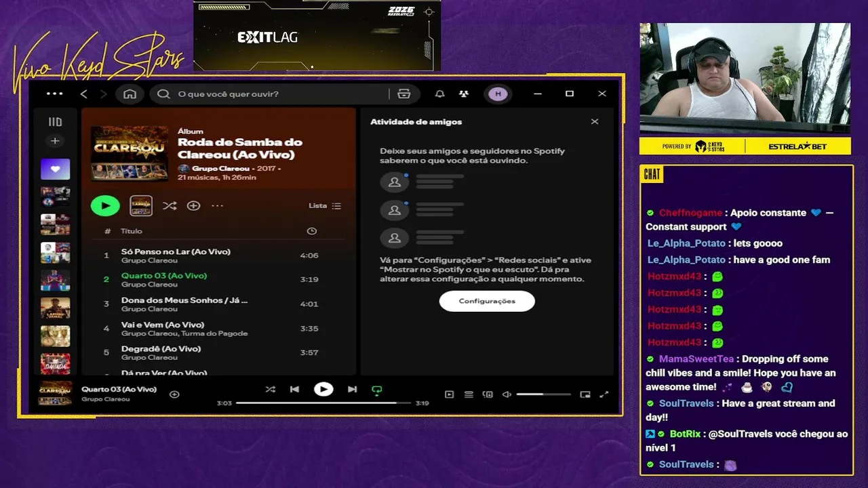This screenshot has height=488, width=868.
Task: Enable shuffle for the album
Action: pyautogui.click(x=170, y=205)
